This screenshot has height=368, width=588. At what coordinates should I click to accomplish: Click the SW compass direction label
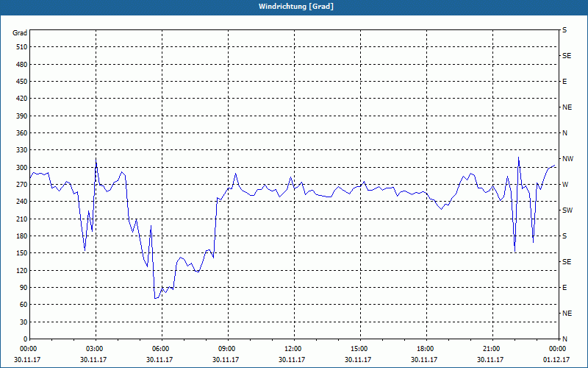pyautogui.click(x=567, y=210)
